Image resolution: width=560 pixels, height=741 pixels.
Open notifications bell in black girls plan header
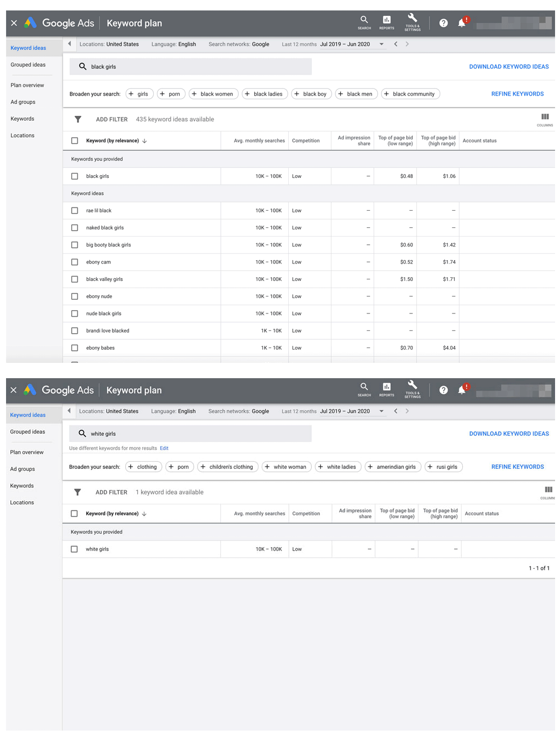(462, 23)
